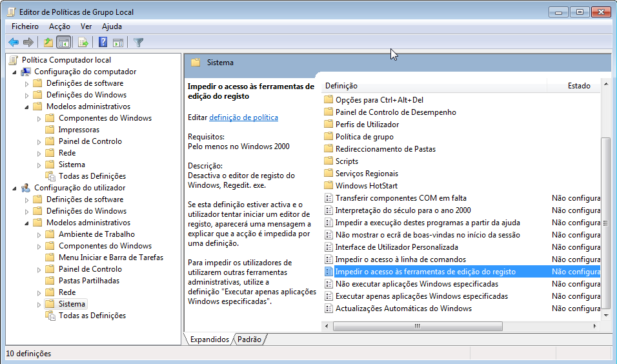Open the Política de grupo folder
Screen dimensions: 617x364
pos(365,137)
